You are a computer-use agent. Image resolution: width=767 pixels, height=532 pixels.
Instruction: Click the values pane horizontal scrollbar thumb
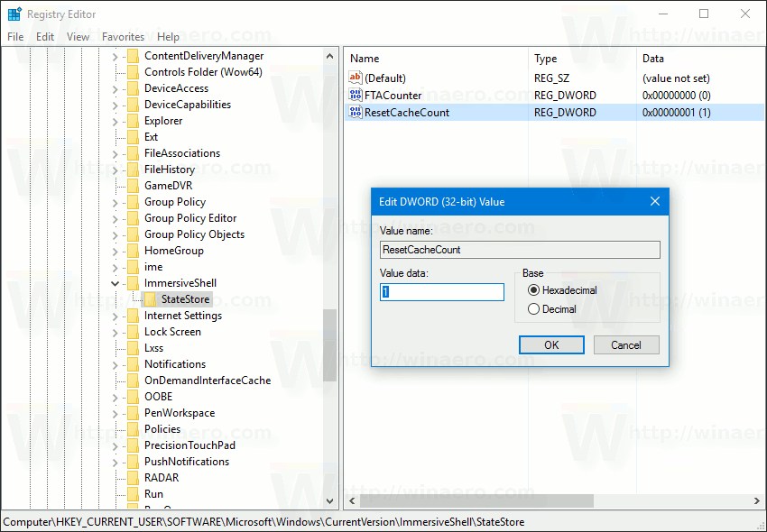(x=476, y=500)
